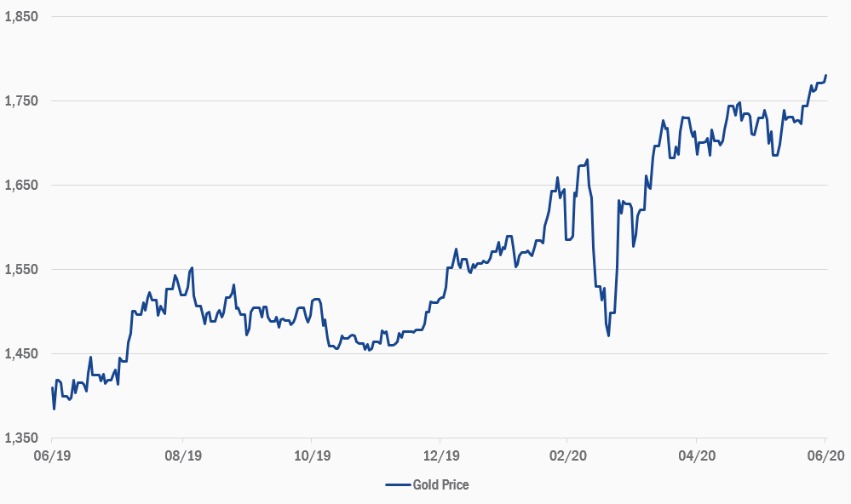Click the line's starting point at 06/19
Image resolution: width=851 pixels, height=504 pixels.
point(52,388)
